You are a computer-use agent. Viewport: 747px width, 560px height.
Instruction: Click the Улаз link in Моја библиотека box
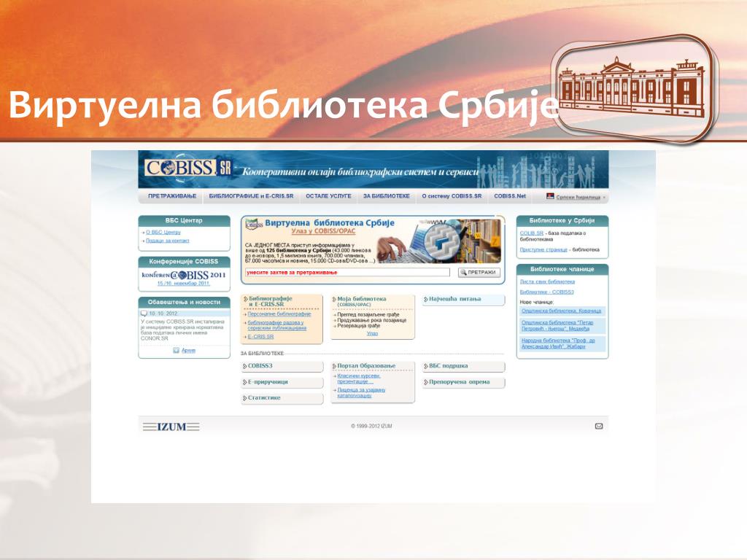(372, 333)
